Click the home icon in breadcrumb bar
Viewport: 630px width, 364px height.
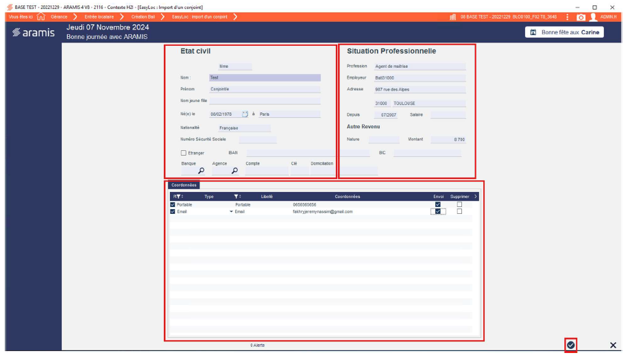pyautogui.click(x=40, y=16)
